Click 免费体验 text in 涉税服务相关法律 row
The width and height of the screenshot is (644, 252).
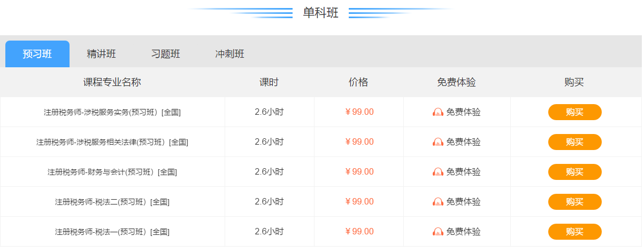(x=464, y=142)
